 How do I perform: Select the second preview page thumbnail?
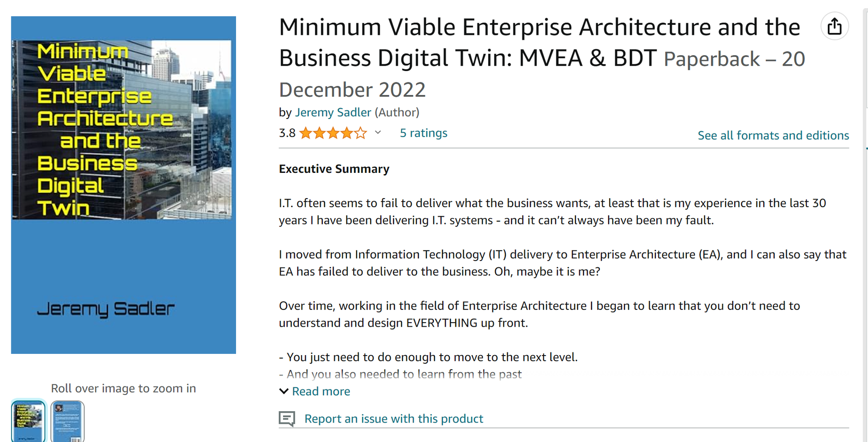(67, 422)
